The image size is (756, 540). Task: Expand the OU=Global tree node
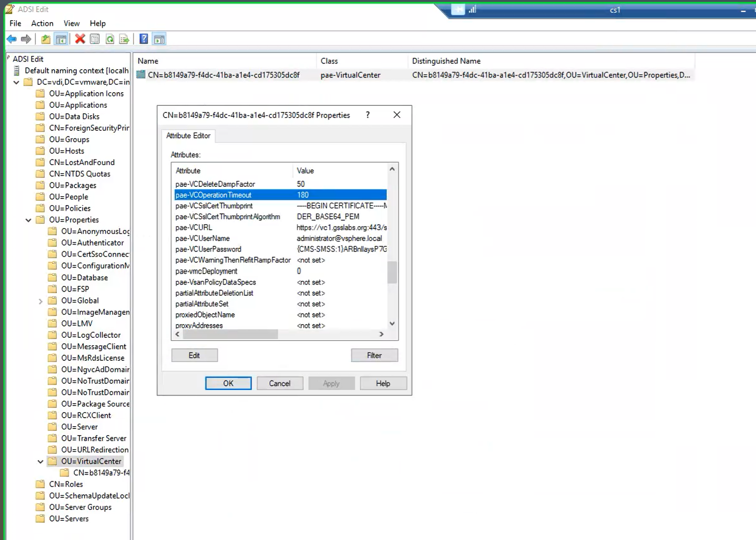click(40, 301)
